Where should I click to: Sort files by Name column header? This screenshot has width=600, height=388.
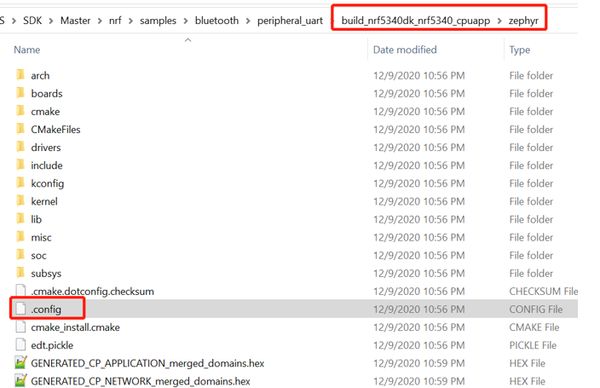[27, 50]
